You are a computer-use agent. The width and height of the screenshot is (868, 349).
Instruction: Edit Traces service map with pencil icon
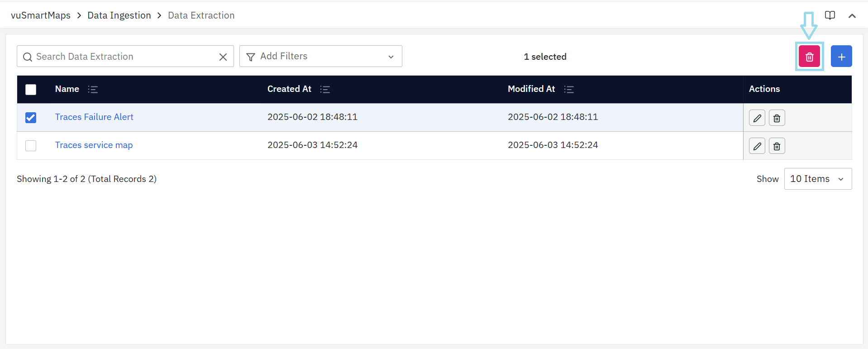coord(757,146)
